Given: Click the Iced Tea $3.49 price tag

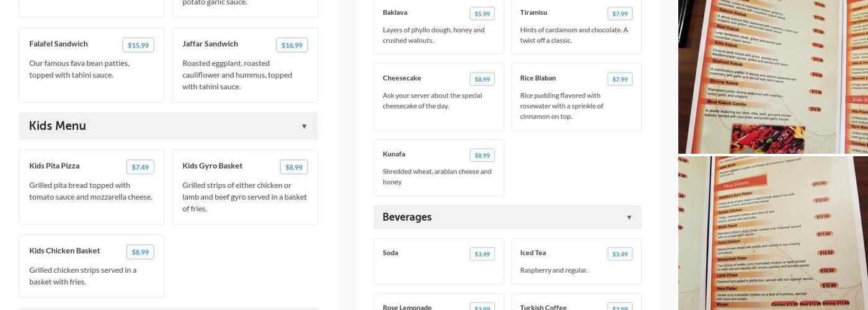Looking at the screenshot, I should point(619,254).
